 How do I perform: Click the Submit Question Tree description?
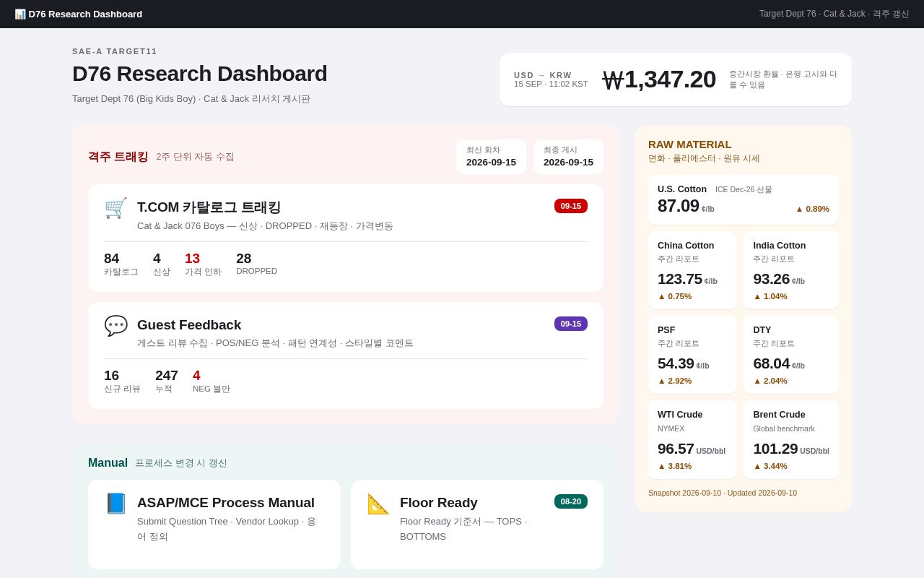[x=227, y=529]
